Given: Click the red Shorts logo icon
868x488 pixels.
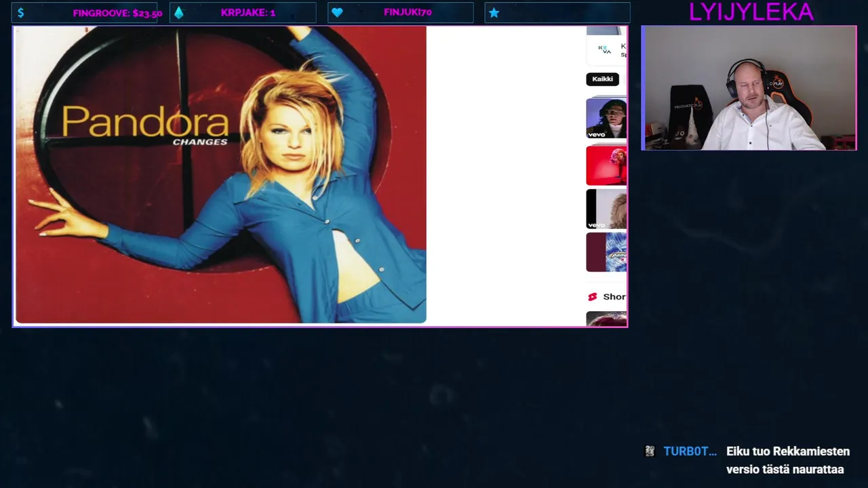Looking at the screenshot, I should point(592,297).
